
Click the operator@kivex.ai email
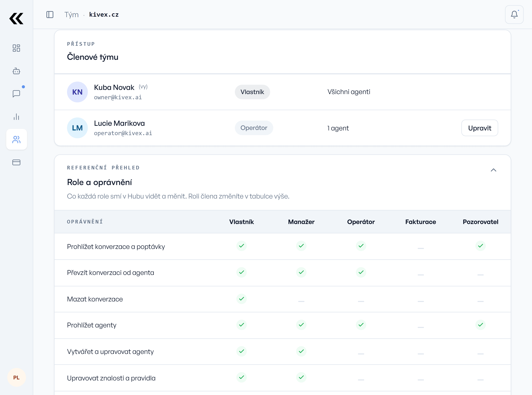[x=123, y=133]
